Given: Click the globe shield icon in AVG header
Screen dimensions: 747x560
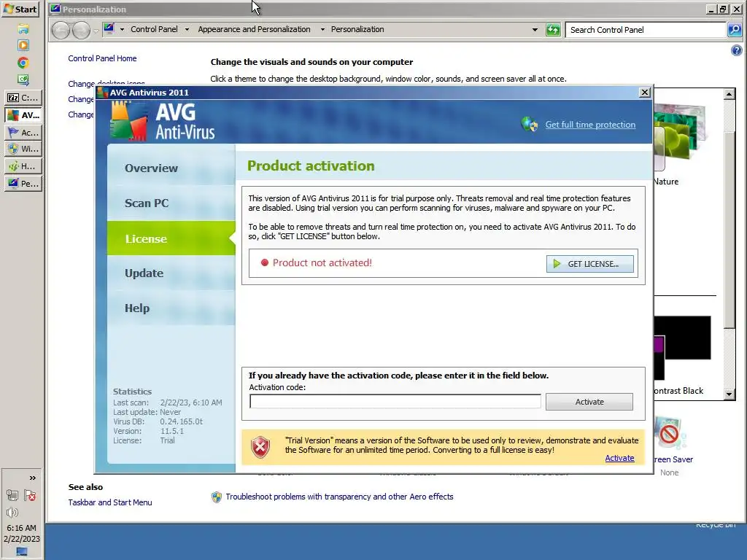Looking at the screenshot, I should tap(530, 124).
